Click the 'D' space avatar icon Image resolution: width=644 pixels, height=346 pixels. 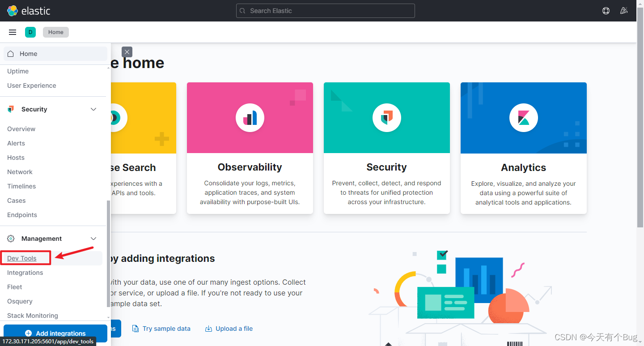tap(30, 32)
